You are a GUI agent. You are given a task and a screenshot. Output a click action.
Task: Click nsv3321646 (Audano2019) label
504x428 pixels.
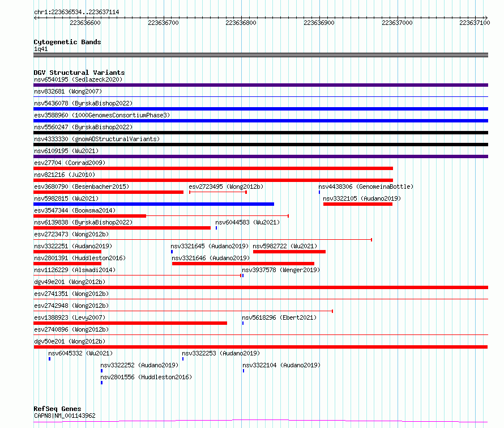tap(211, 258)
